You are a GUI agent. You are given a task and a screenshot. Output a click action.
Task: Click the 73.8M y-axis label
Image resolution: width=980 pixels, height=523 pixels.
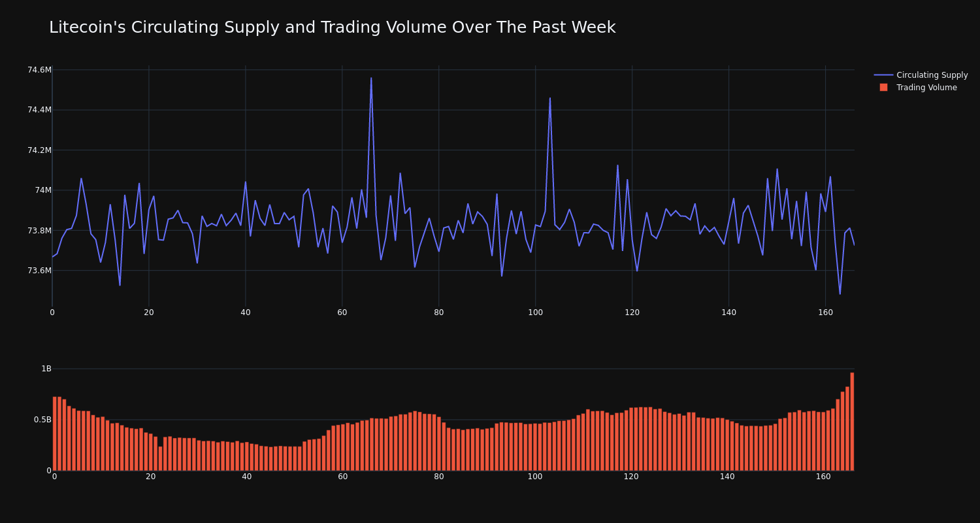click(39, 231)
